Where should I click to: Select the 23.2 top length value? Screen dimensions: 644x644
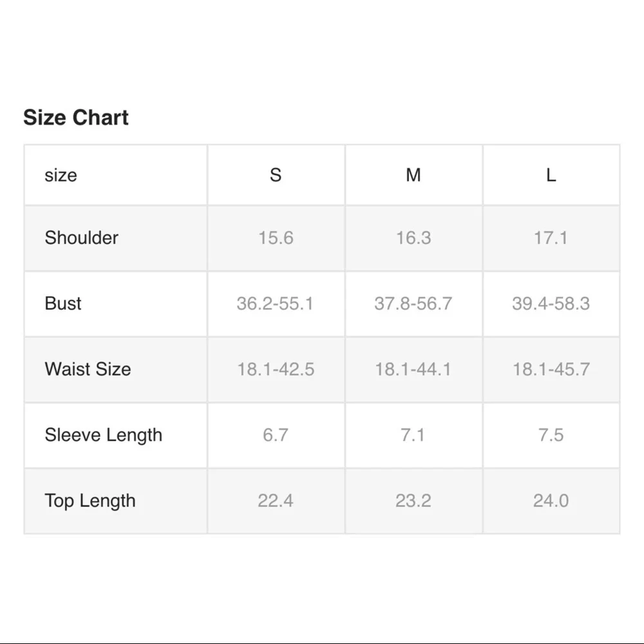[413, 500]
